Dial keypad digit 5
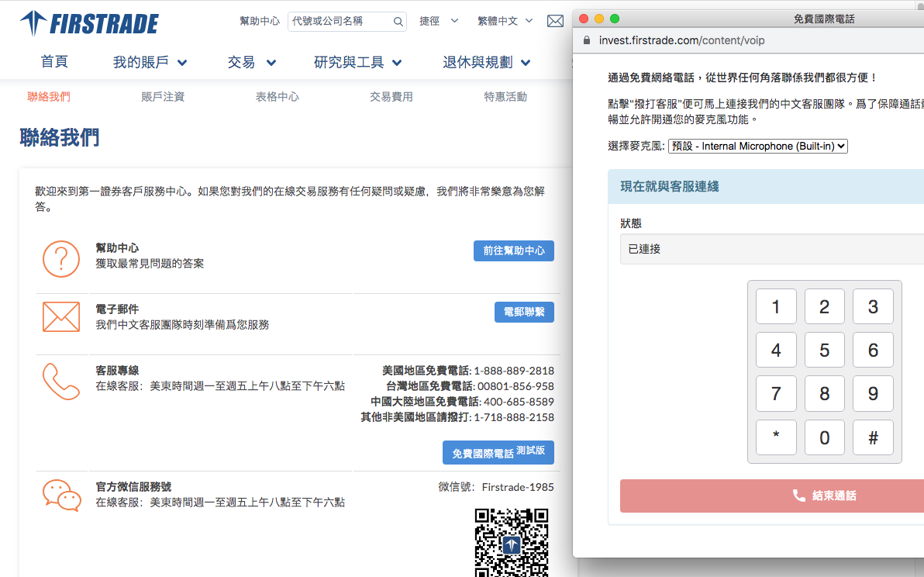The image size is (924, 577). [825, 350]
